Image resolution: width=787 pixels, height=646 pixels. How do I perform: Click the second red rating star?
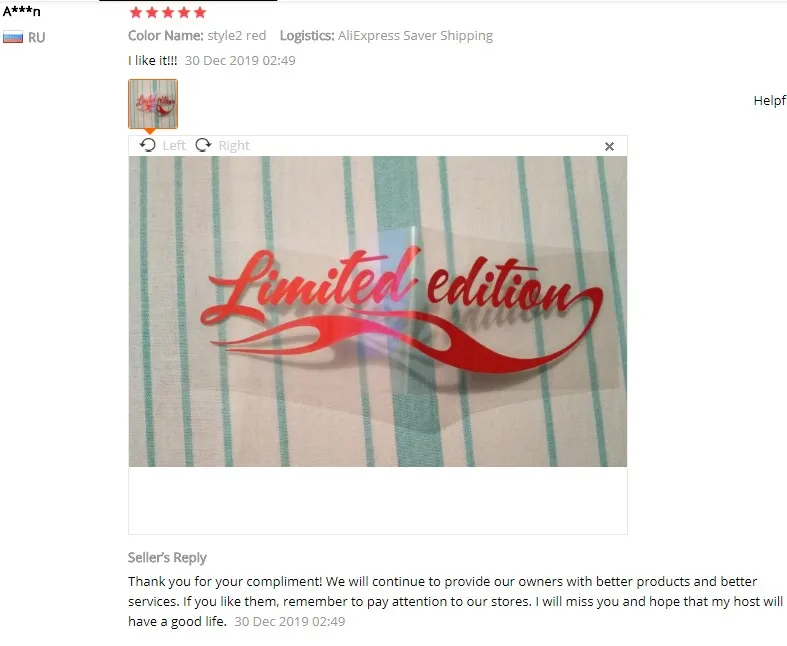(x=152, y=13)
